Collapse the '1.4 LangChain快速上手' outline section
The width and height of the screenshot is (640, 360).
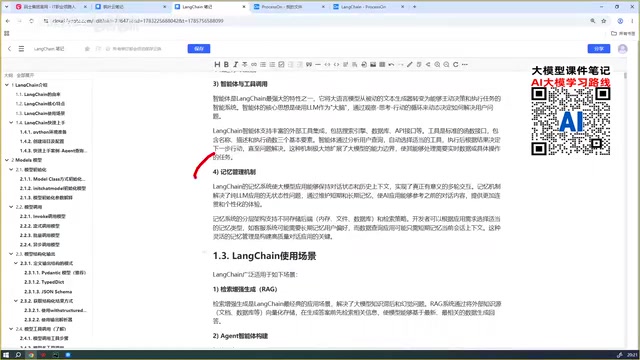click(x=11, y=122)
